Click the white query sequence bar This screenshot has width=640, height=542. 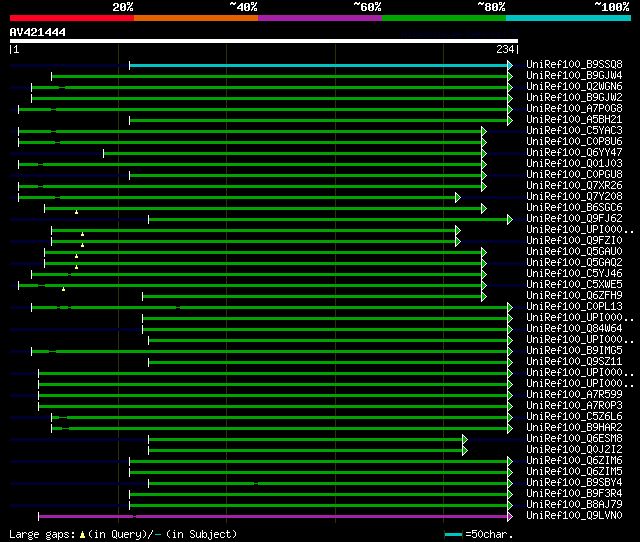point(264,41)
